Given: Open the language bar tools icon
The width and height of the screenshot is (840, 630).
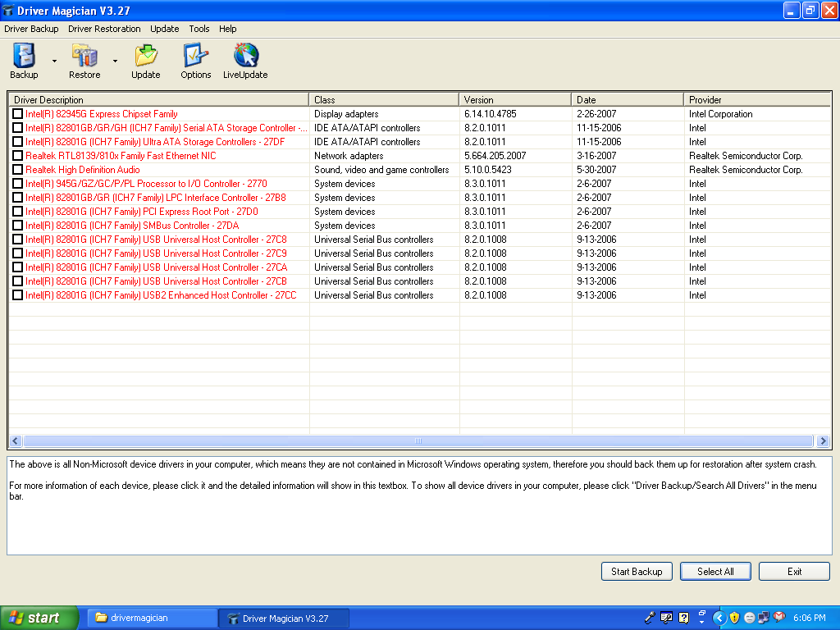Looking at the screenshot, I should point(666,618).
